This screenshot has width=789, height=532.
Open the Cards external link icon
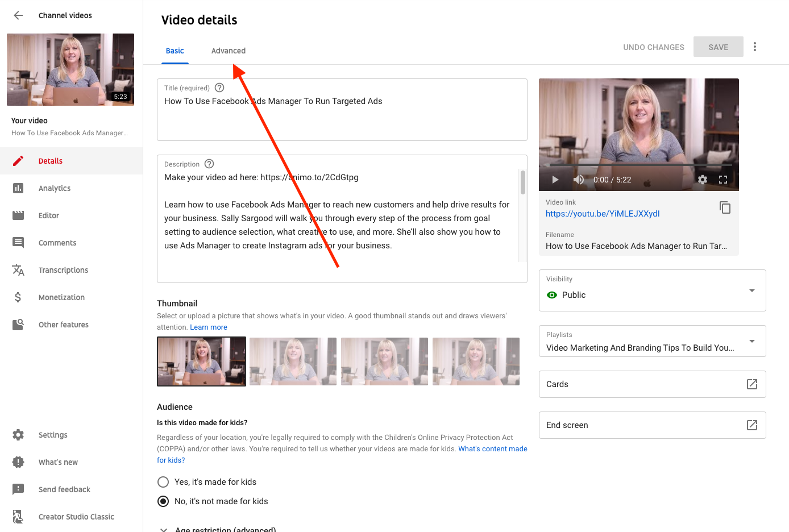click(x=752, y=384)
